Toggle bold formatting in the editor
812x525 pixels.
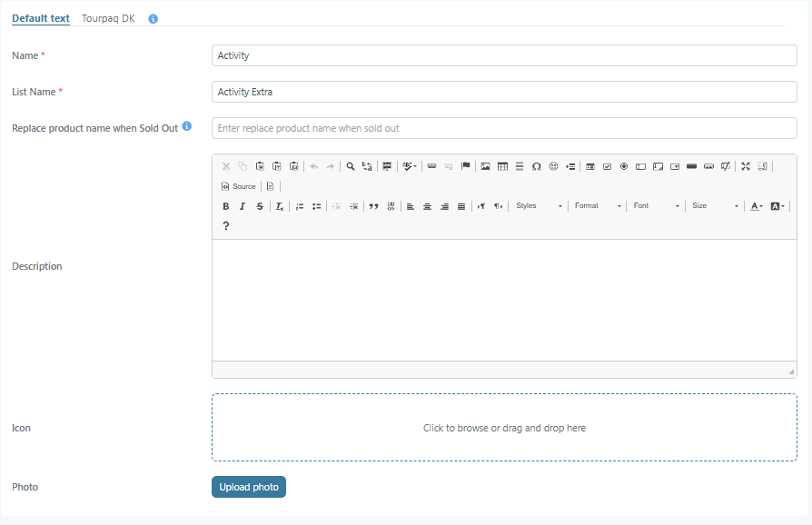point(226,206)
